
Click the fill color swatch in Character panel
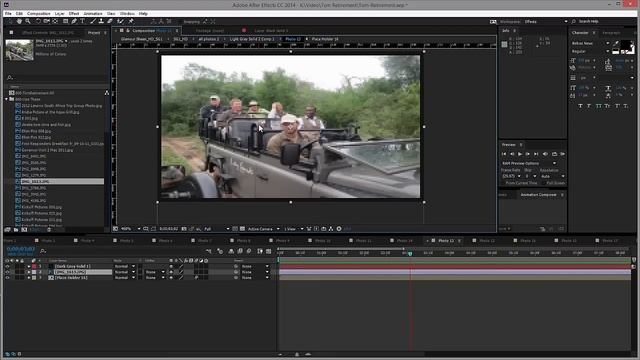(x=626, y=44)
